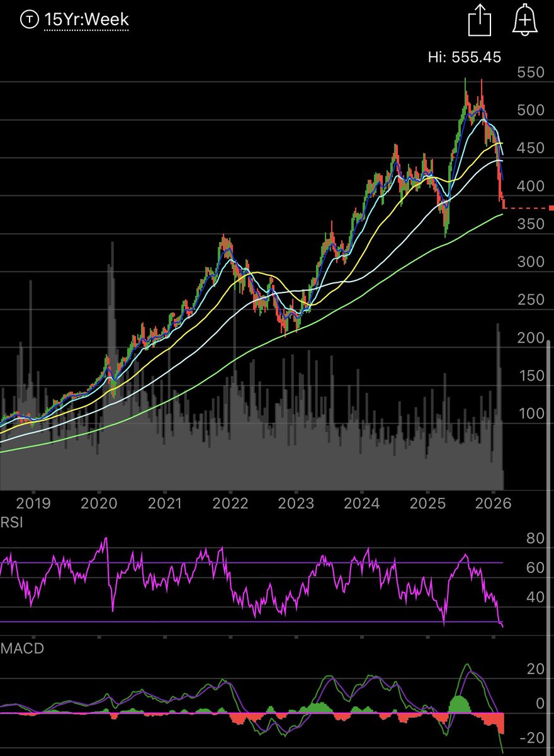Select the 250 price axis label

click(x=530, y=300)
